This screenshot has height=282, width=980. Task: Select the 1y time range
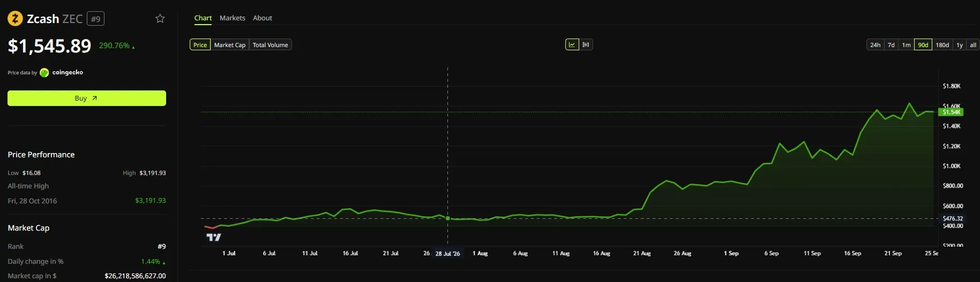(x=960, y=45)
